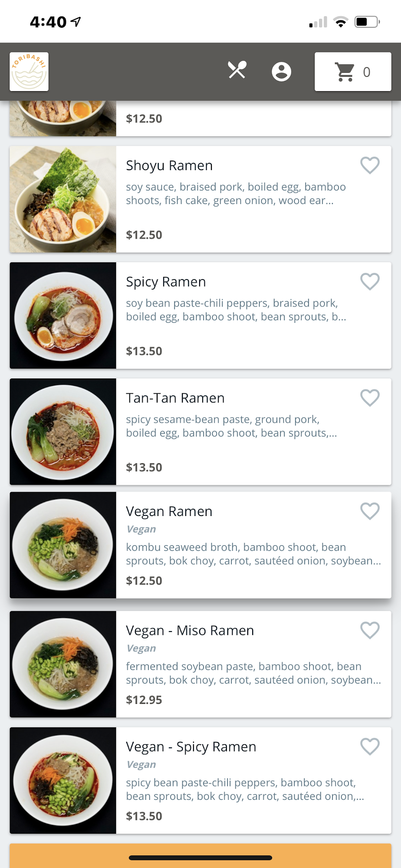
Task: Select the Vegan - Spicy Ramen title
Action: point(191,747)
